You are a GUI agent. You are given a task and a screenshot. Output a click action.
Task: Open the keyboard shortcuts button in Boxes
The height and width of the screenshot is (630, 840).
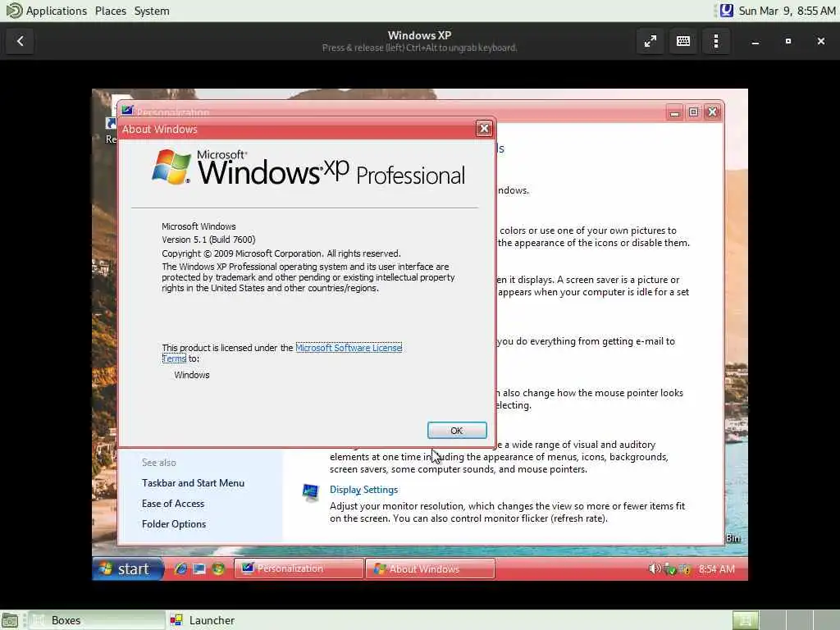(683, 41)
